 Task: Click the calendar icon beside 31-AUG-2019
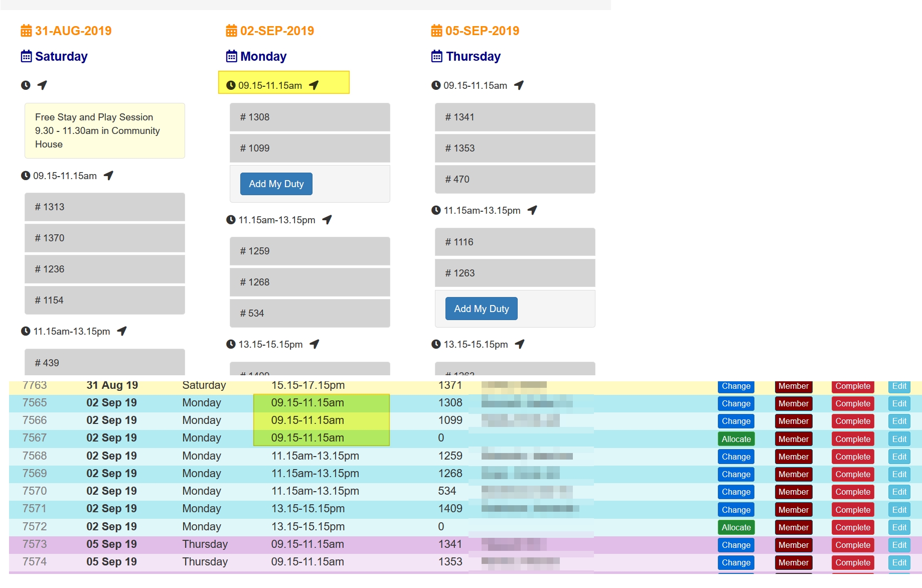26,31
